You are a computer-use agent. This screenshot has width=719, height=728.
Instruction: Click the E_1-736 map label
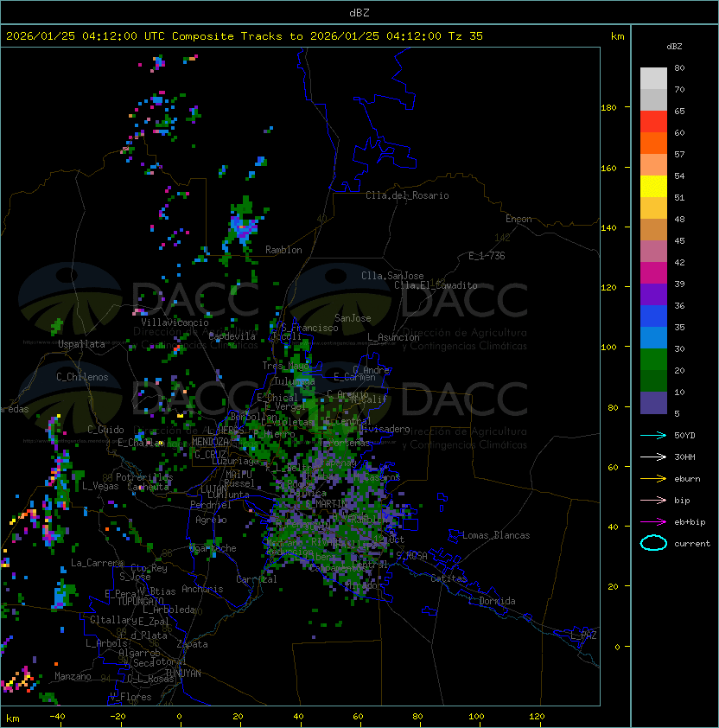487,256
